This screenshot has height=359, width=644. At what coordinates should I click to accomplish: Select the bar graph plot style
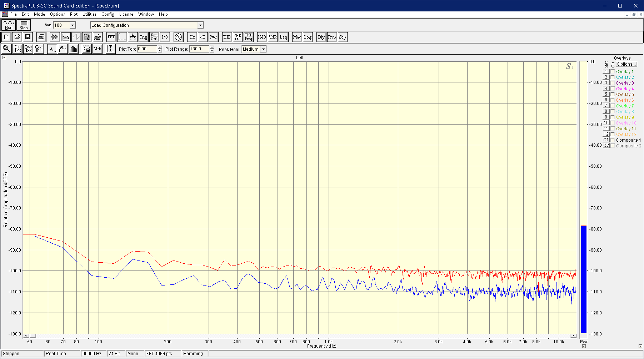click(x=73, y=49)
